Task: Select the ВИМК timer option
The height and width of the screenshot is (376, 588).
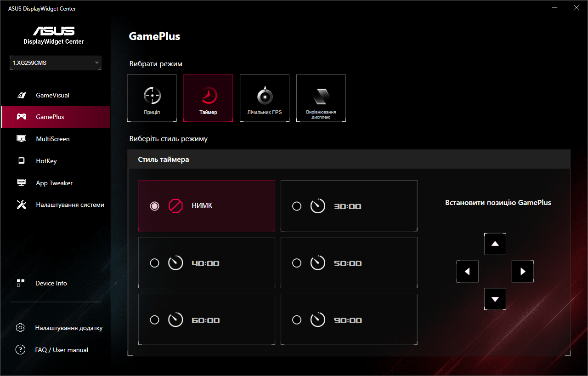Action: 207,205
